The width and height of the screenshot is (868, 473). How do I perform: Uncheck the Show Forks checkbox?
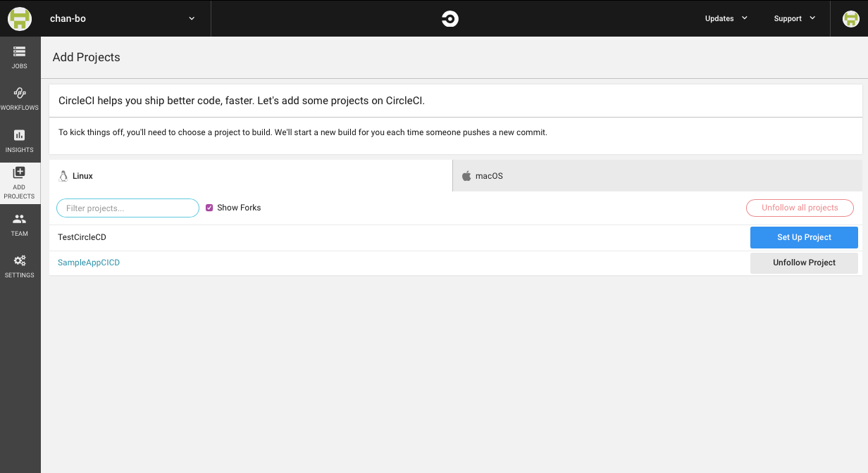[x=209, y=208]
